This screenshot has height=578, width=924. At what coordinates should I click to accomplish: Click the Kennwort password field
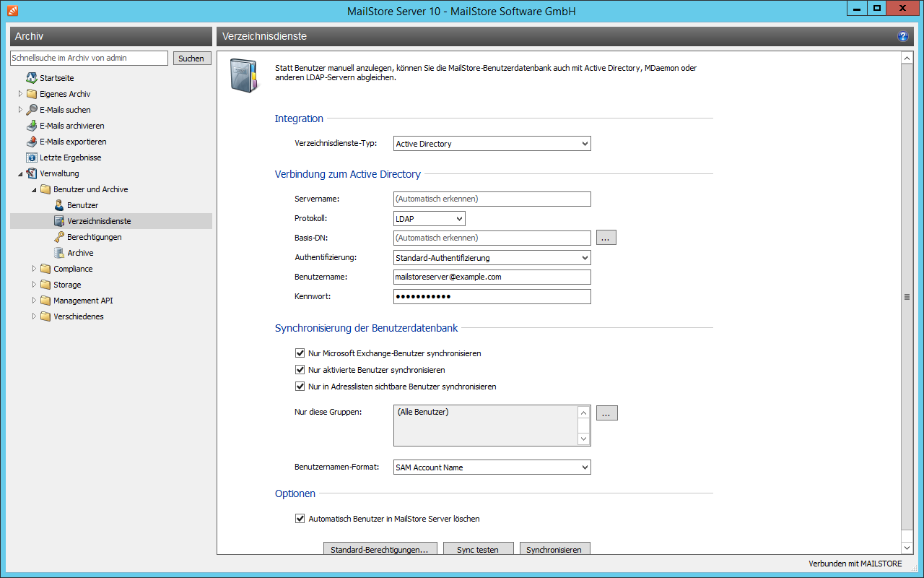click(x=492, y=296)
